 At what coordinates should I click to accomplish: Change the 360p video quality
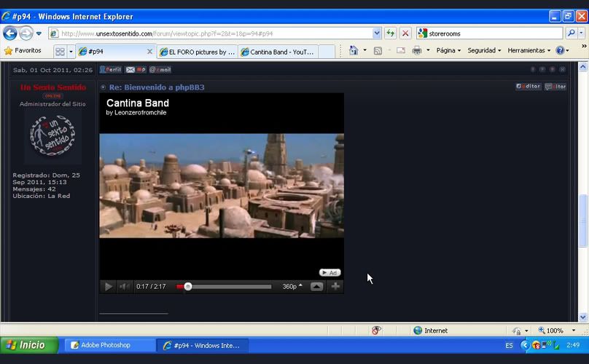coord(292,287)
